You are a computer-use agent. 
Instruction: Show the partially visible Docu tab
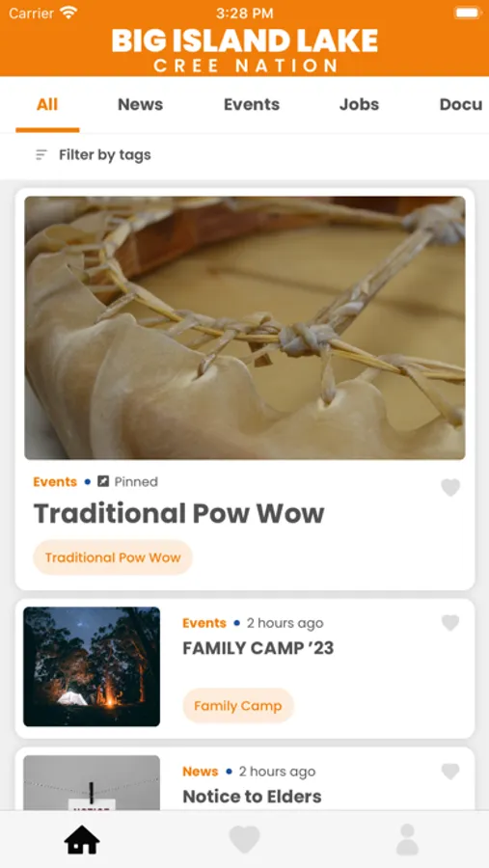coord(461,104)
